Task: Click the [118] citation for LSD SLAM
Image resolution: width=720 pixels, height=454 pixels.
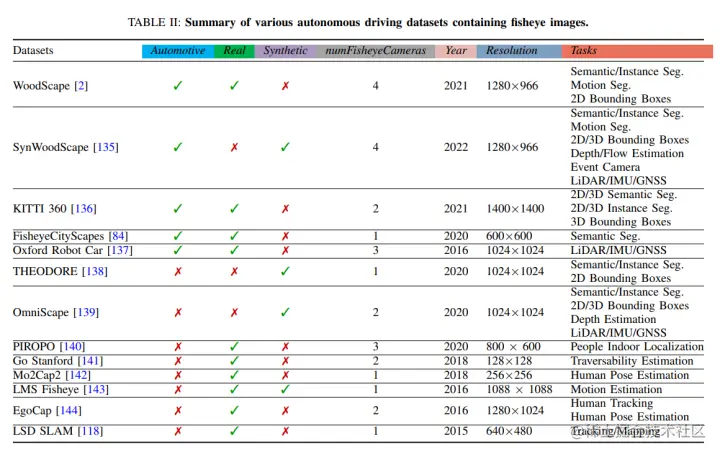Action: (90, 432)
